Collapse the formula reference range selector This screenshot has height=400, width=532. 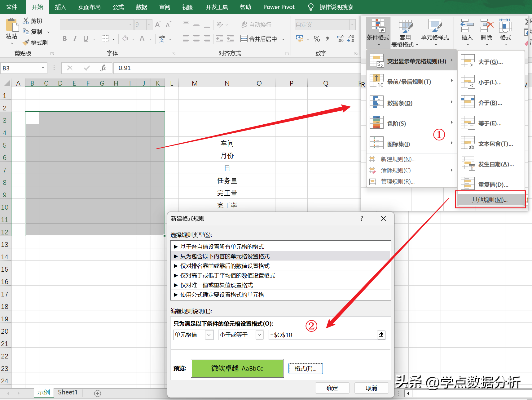point(381,335)
